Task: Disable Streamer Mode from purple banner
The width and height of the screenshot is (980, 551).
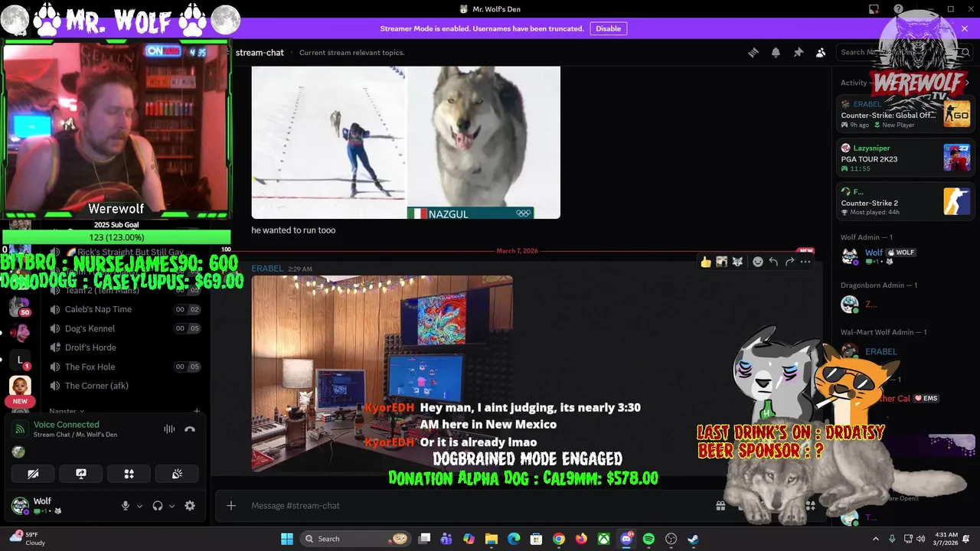Action: [x=609, y=28]
